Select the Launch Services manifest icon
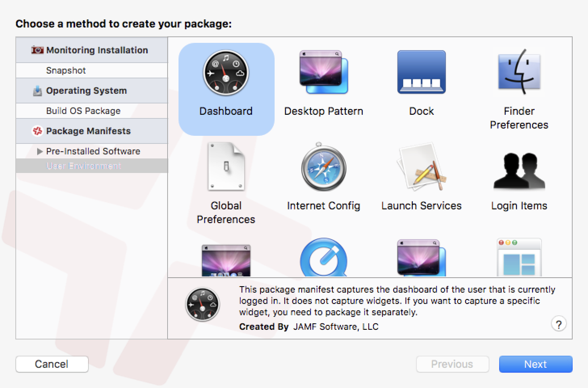Image resolution: width=588 pixels, height=388 pixels. (421, 168)
